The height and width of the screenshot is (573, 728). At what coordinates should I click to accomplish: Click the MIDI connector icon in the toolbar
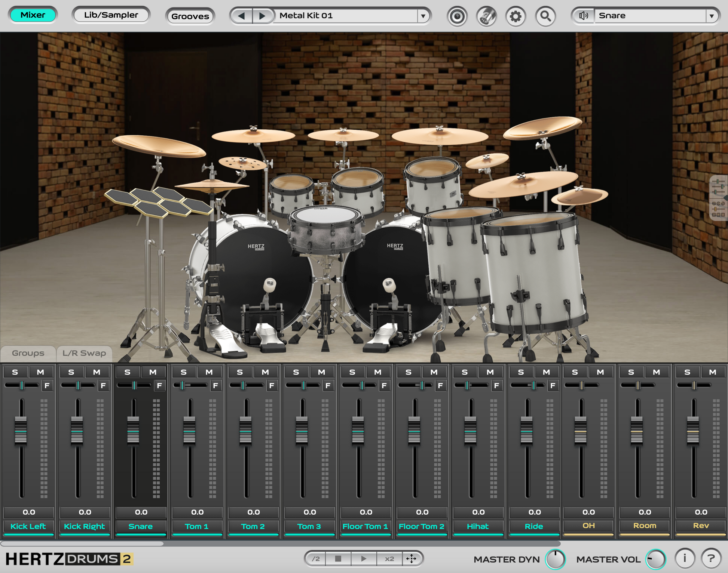(486, 16)
